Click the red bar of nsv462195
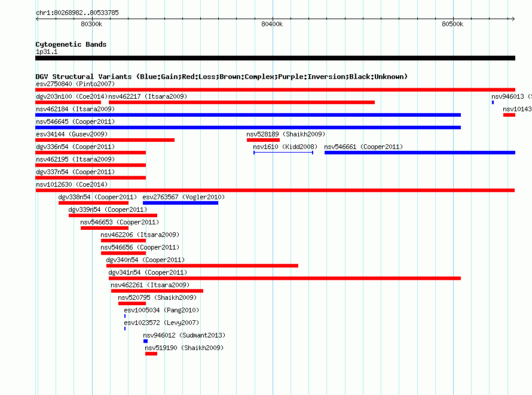The width and height of the screenshot is (532, 395). 91,165
